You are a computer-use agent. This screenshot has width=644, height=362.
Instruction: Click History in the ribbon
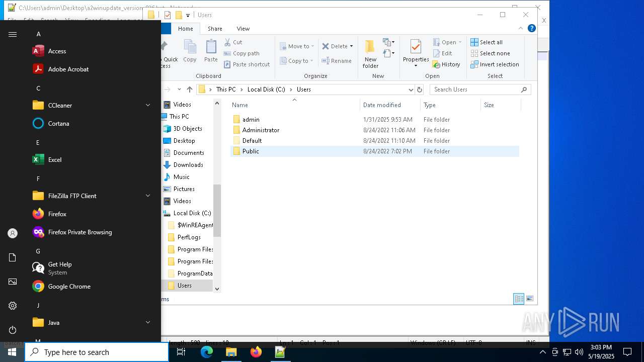(446, 64)
